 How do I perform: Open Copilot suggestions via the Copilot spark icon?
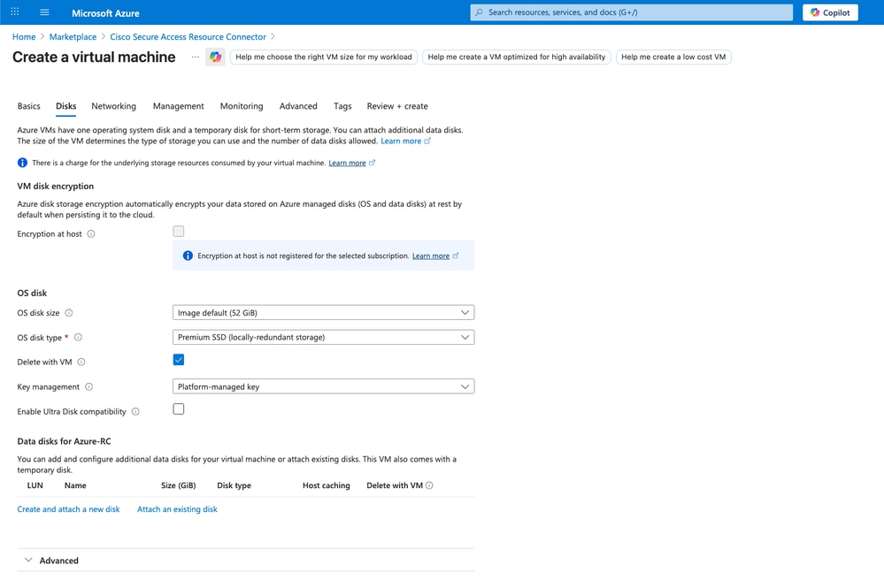(x=214, y=57)
